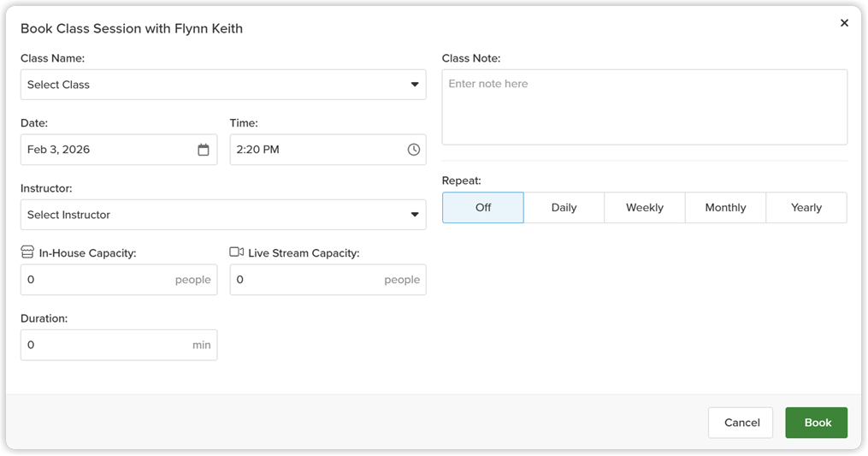This screenshot has width=868, height=456.
Task: Click the 'Class Name:' label
Action: tap(52, 58)
